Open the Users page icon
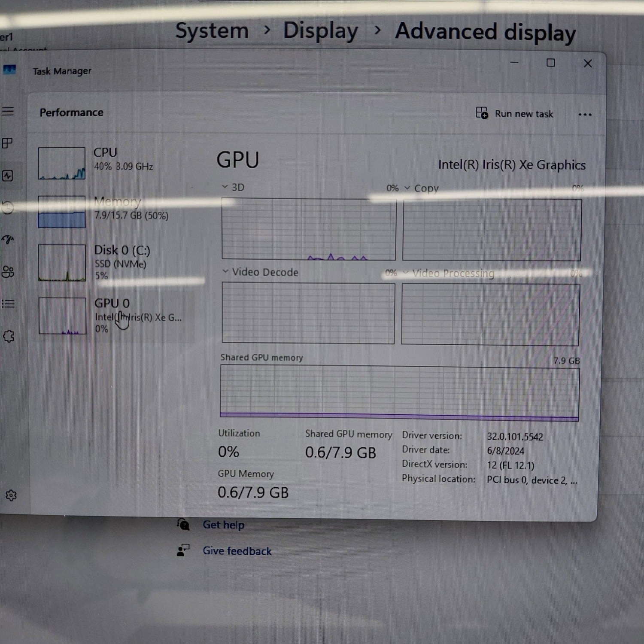The height and width of the screenshot is (644, 644). point(8,272)
